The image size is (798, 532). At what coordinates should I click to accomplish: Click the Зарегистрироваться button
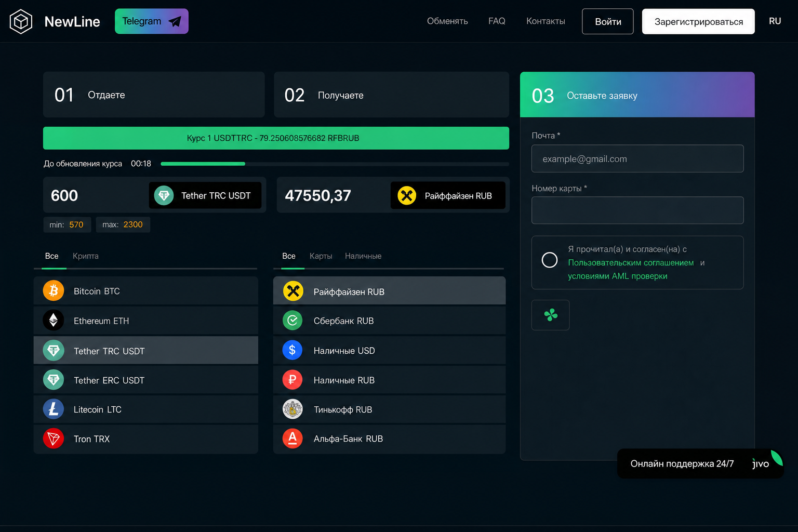pyautogui.click(x=698, y=21)
